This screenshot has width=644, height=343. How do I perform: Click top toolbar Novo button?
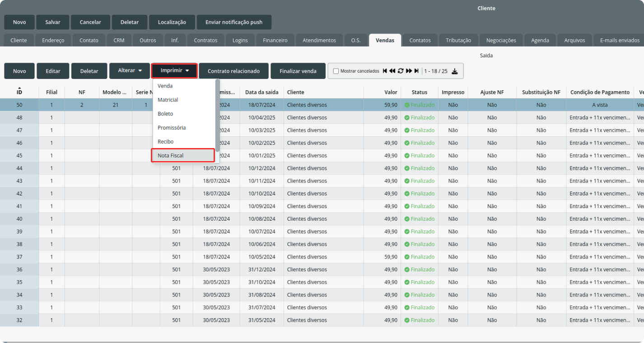(x=19, y=22)
